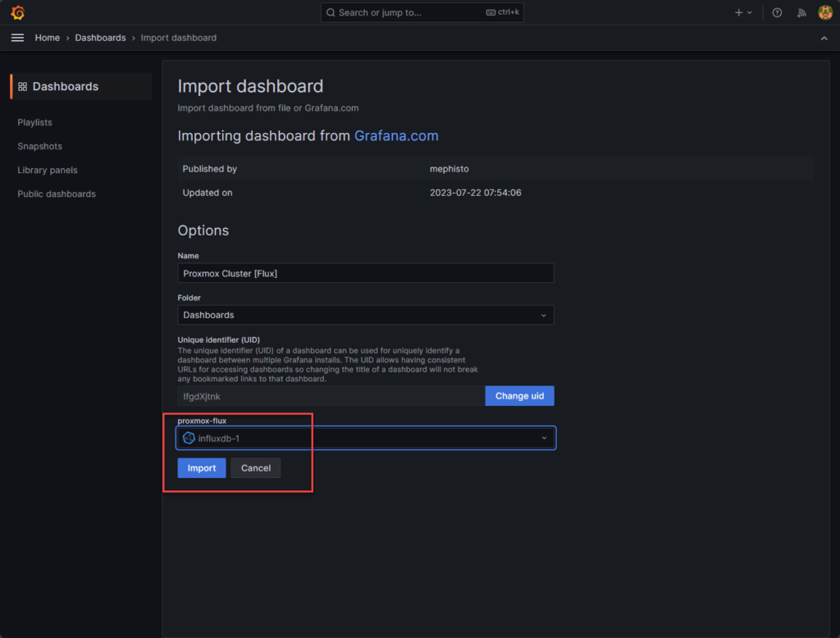840x638 pixels.
Task: Click the InfluxDB data source icon
Action: point(190,438)
